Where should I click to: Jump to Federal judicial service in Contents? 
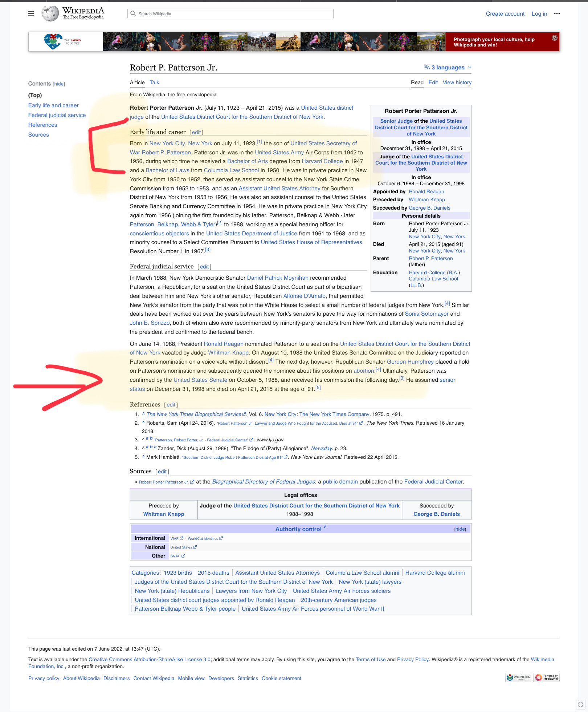[x=57, y=115]
